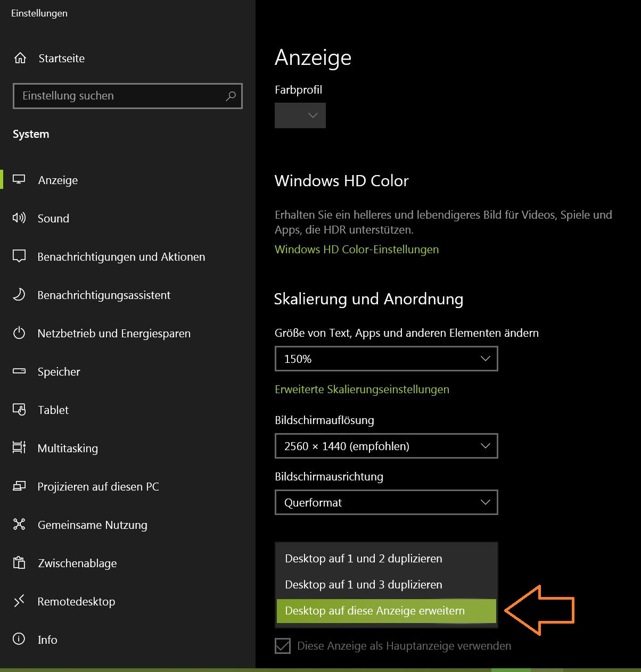Open Benachrichtigungsassistent label
Image resolution: width=641 pixels, height=672 pixels.
[x=104, y=295]
